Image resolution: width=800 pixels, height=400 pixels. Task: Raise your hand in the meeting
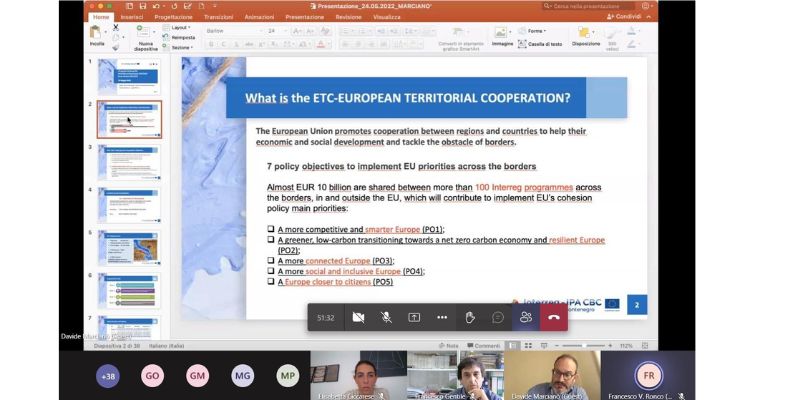tap(470, 317)
